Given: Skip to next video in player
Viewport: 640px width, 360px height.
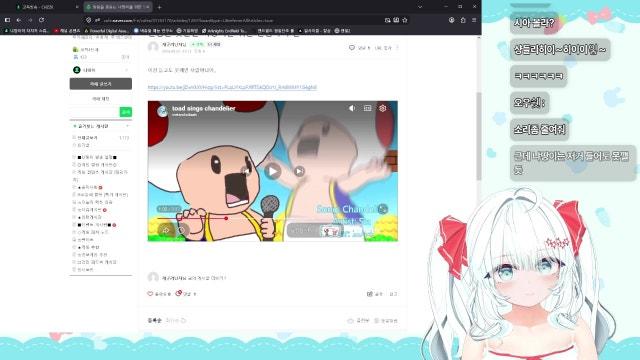Looking at the screenshot, I should coord(299,171).
